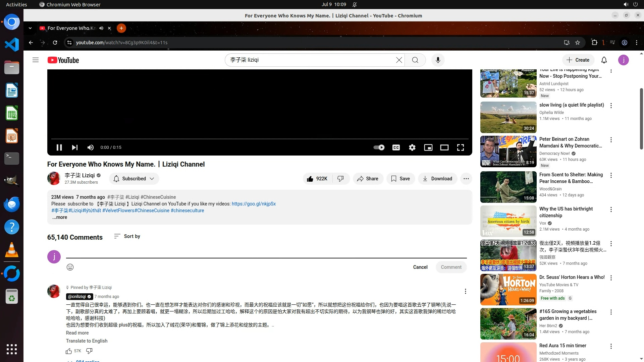The width and height of the screenshot is (644, 362).
Task: Click the emoji picker in the comment box
Action: click(70, 267)
